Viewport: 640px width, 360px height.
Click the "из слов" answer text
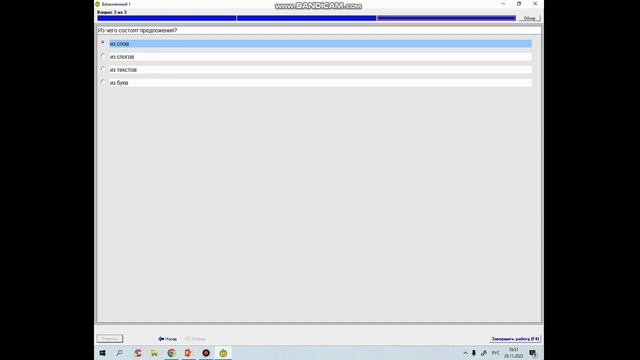tap(119, 44)
